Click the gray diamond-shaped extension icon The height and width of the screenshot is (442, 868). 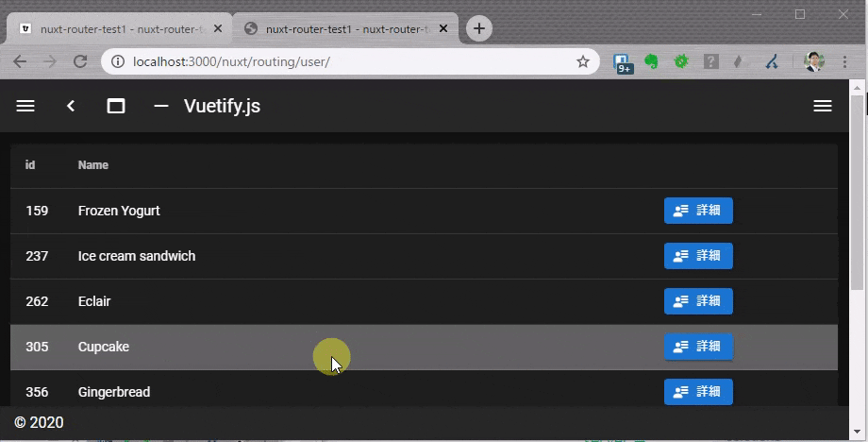click(738, 61)
